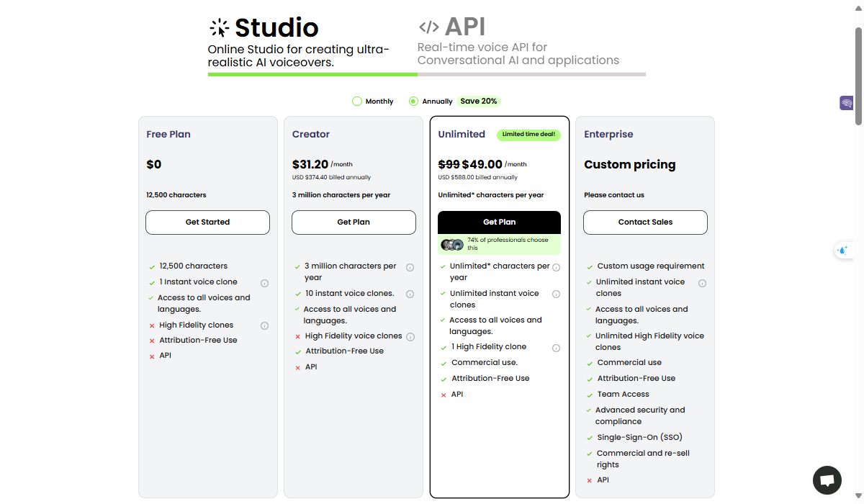Click the Save 20% badge
Screen dimensions: 864x504
[479, 102]
